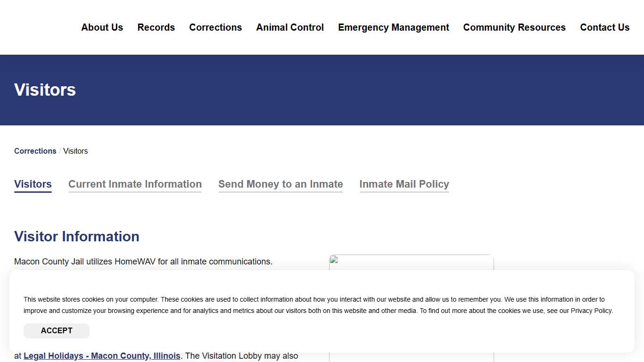Click the Privacy Policy mention in cookie notice
Viewport: 644px width, 362px height.
tap(591, 311)
